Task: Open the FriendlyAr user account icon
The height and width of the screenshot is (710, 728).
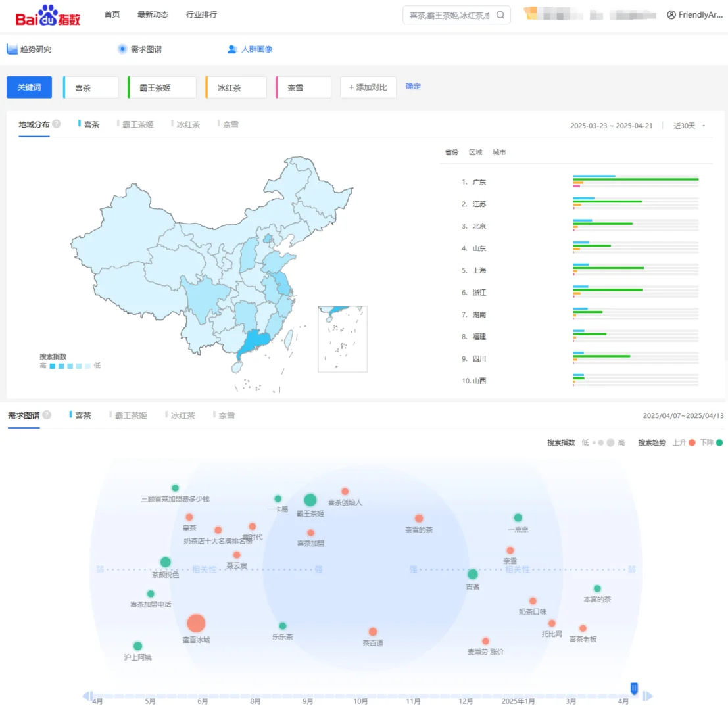Action: [671, 15]
